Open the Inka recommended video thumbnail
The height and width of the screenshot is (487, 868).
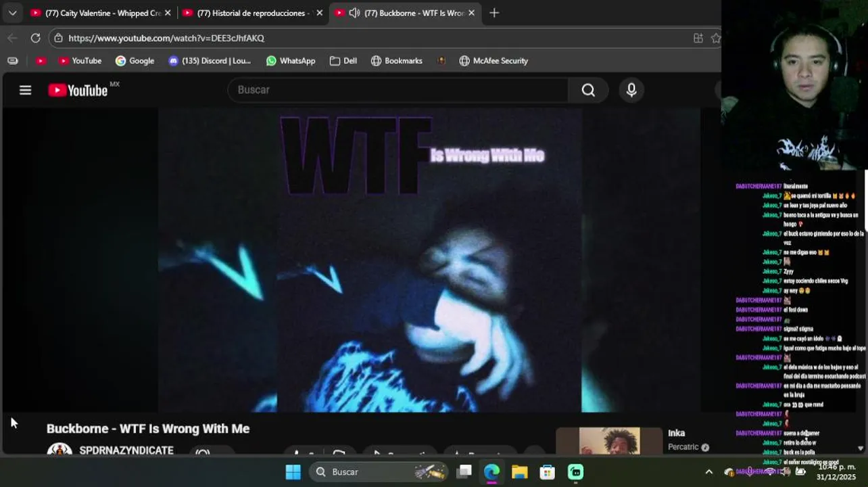[x=609, y=441]
